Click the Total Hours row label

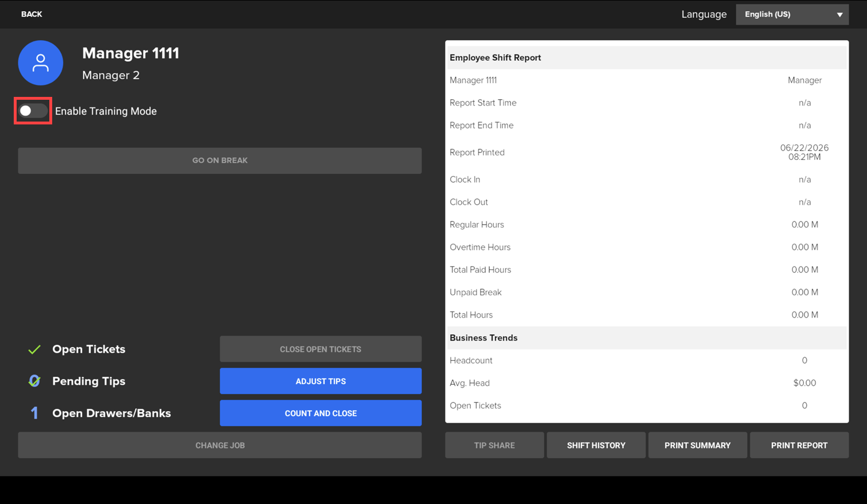click(471, 315)
